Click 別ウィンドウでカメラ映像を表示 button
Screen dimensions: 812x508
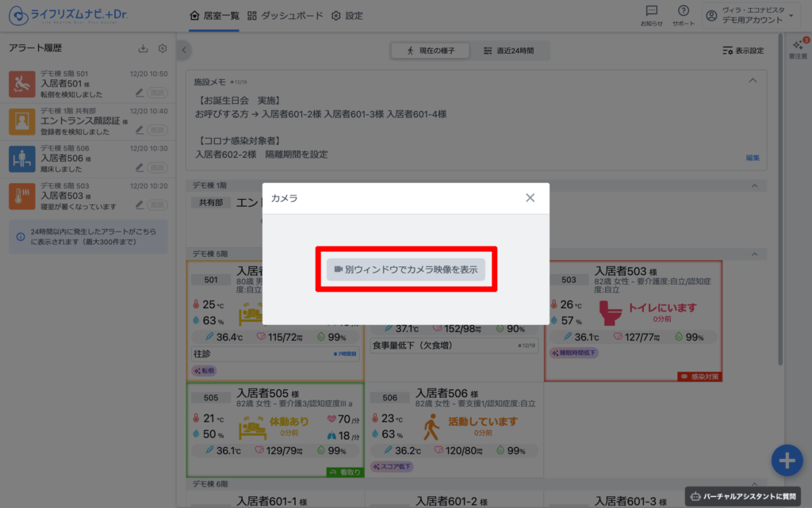tap(406, 269)
